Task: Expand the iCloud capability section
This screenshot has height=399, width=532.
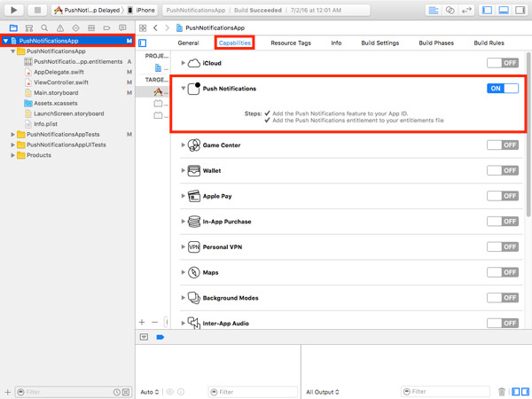Action: coord(183,63)
